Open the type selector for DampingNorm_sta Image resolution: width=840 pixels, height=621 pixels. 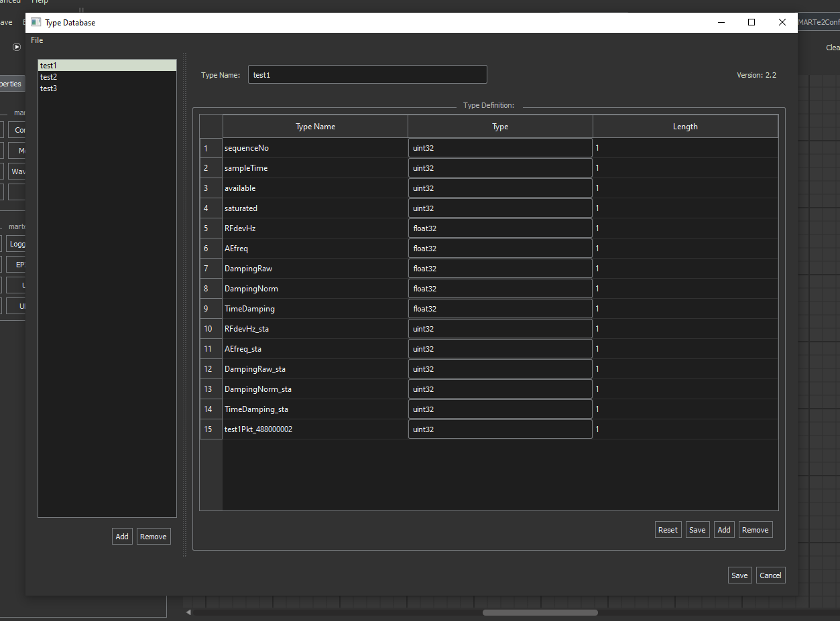[499, 389]
